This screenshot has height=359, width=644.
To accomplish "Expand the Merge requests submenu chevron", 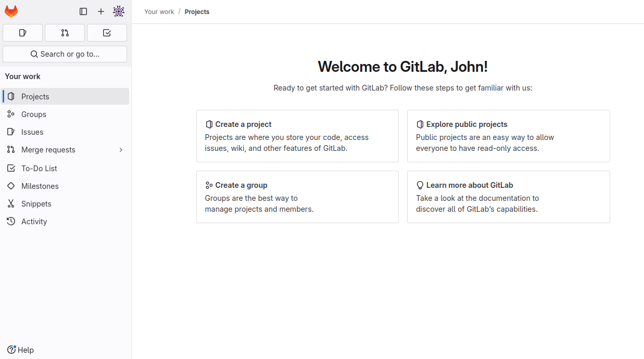I will pyautogui.click(x=121, y=149).
